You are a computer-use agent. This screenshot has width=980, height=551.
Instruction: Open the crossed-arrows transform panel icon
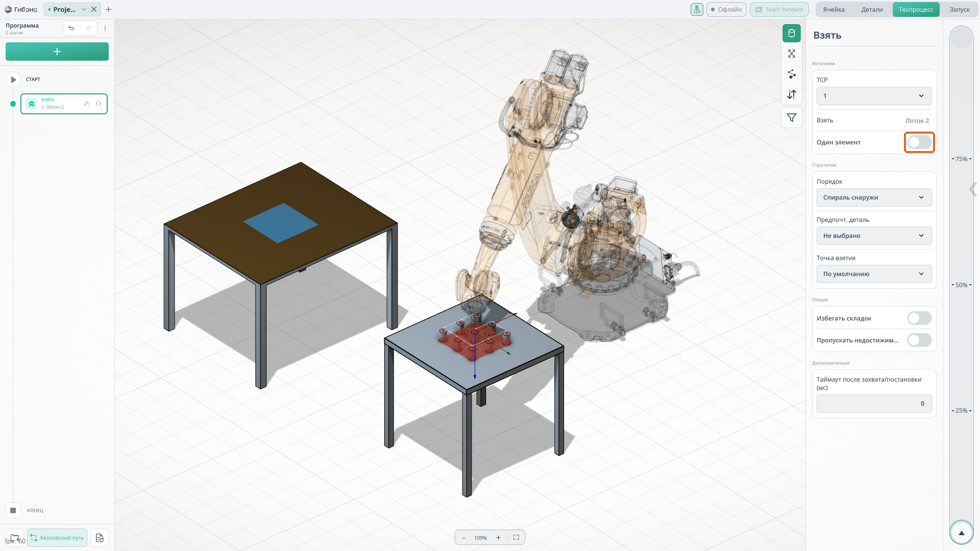pos(792,54)
